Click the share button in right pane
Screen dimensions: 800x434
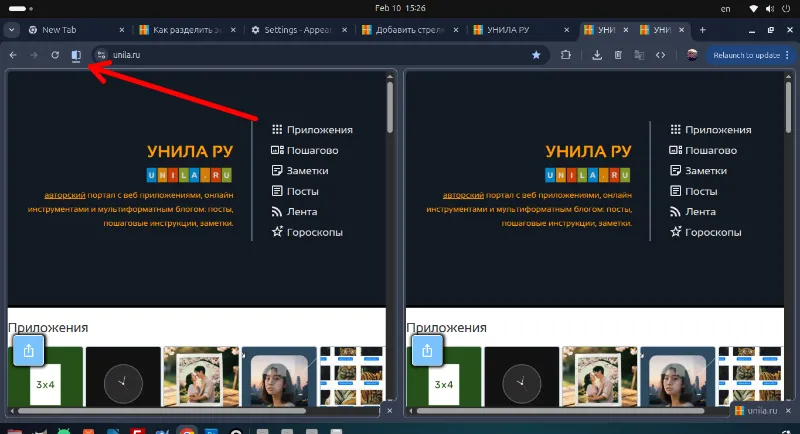pyautogui.click(x=427, y=350)
